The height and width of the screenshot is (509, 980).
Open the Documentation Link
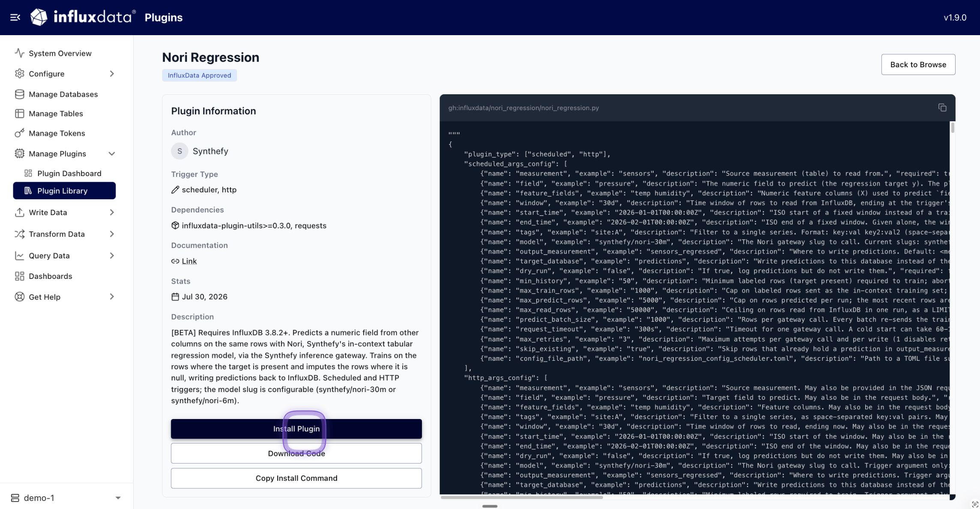click(x=189, y=261)
